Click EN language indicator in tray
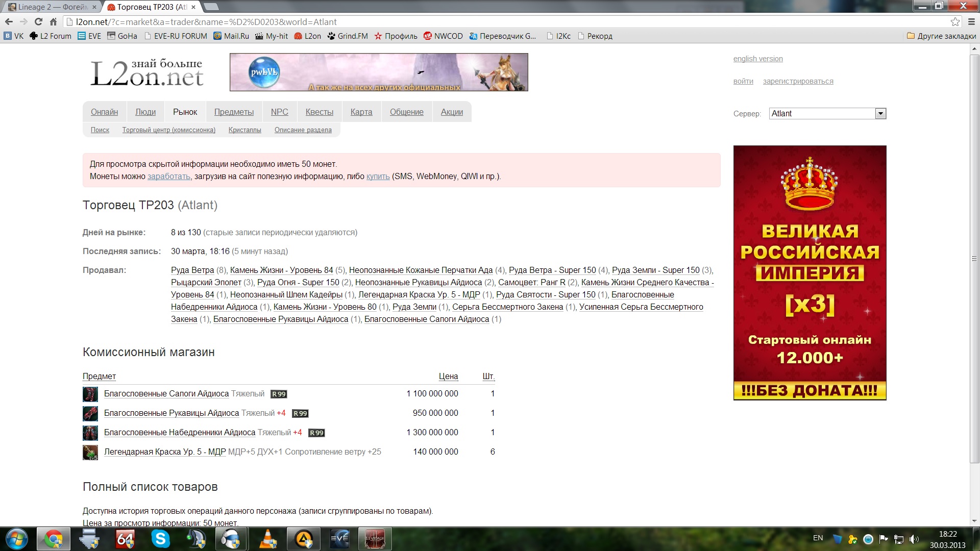This screenshot has width=980, height=551. (818, 538)
